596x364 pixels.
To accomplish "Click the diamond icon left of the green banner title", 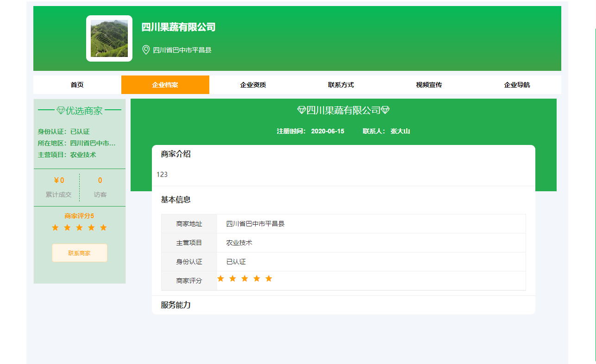I will (301, 110).
